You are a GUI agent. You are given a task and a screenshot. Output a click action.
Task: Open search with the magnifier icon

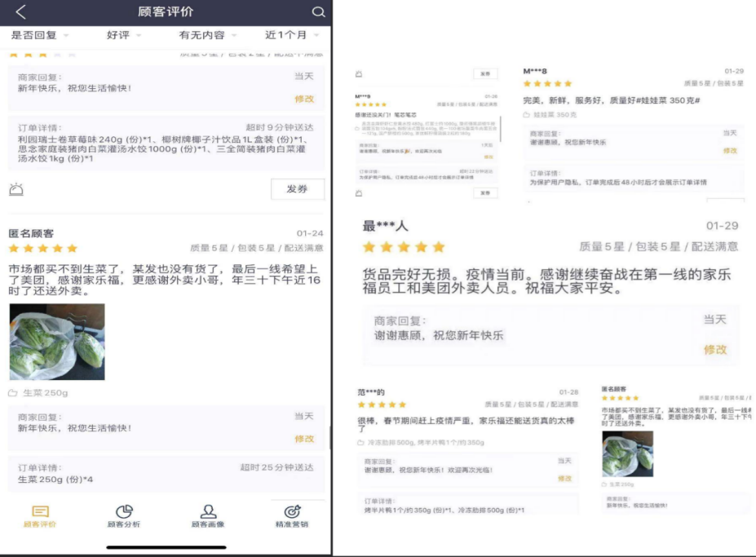point(318,11)
